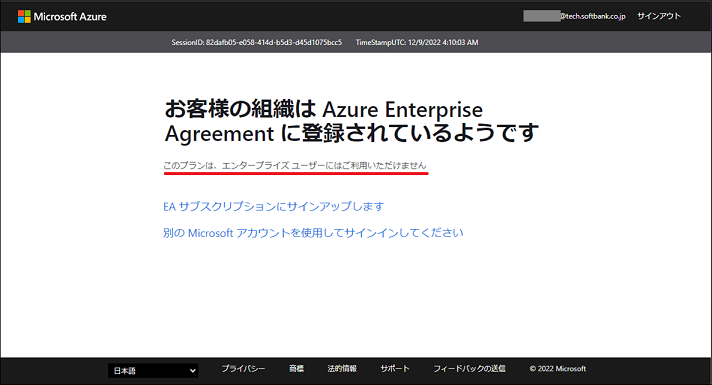
Task: Click the heading お客様の組織は Azure Enterprise Agreement
Action: (x=351, y=121)
